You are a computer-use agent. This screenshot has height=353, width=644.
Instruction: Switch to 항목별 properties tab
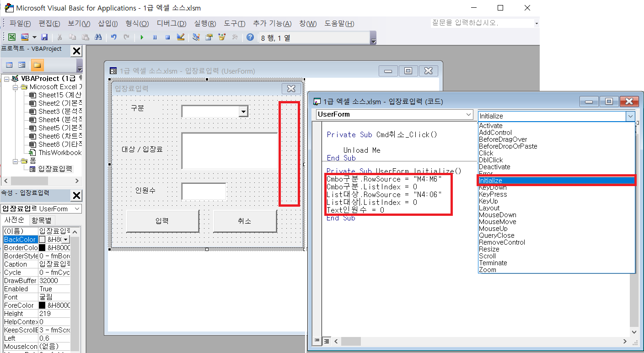pyautogui.click(x=42, y=220)
